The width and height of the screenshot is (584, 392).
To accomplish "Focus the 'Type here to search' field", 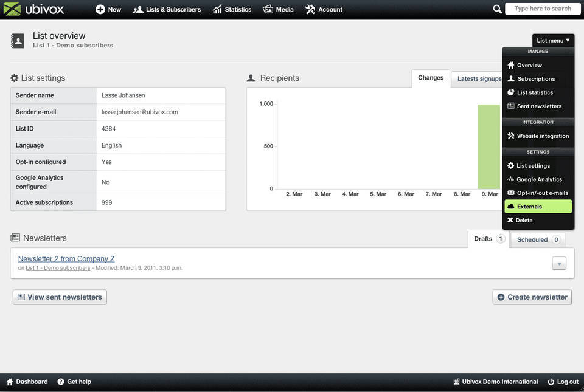I will point(542,9).
